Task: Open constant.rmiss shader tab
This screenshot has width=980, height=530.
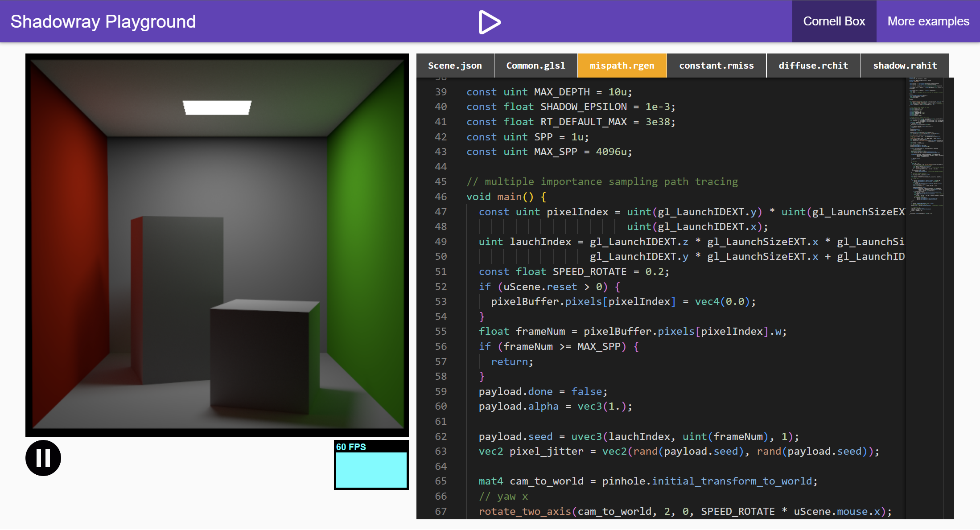Action: coord(716,66)
